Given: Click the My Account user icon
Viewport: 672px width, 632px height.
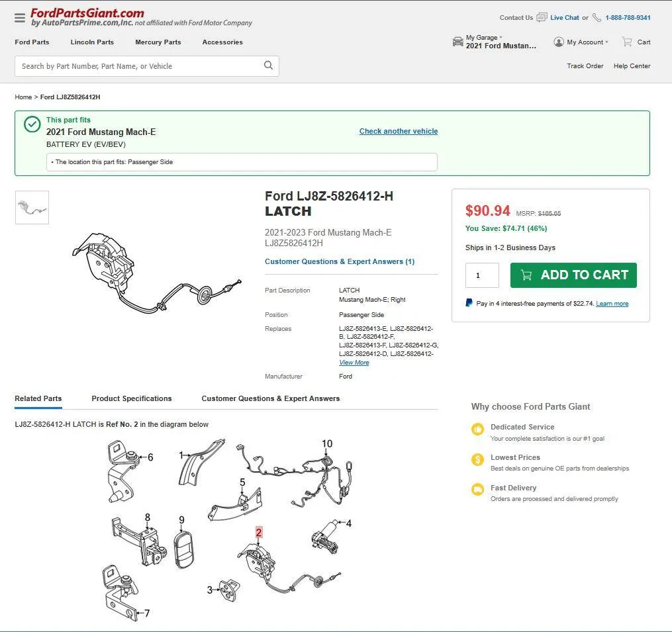Looking at the screenshot, I should coord(558,42).
